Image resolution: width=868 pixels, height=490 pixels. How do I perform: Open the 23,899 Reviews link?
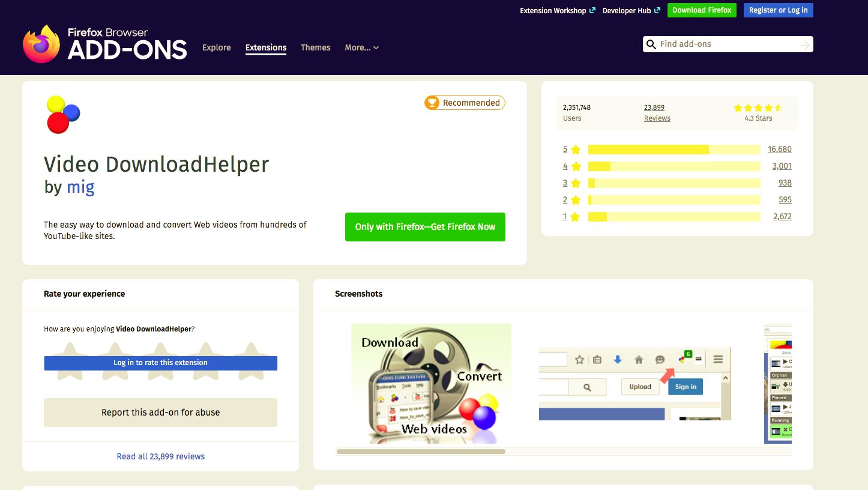(657, 113)
